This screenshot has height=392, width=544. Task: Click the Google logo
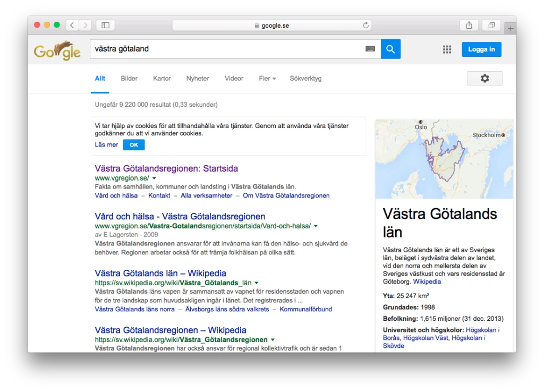pos(57,51)
